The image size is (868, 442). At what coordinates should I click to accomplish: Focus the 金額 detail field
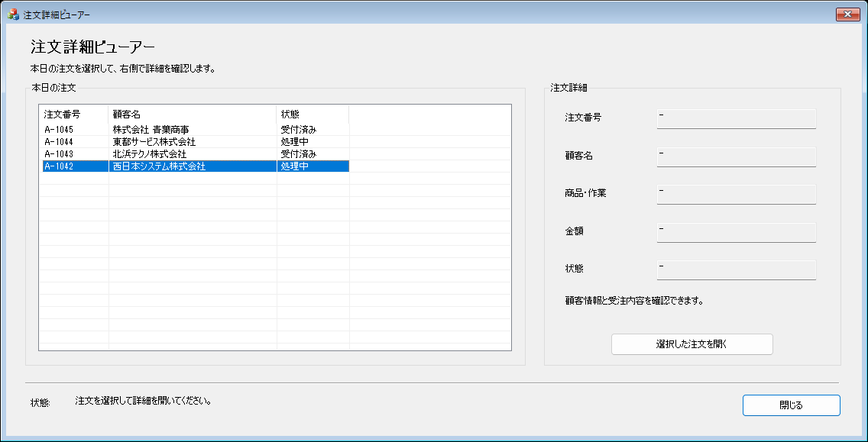pyautogui.click(x=737, y=232)
